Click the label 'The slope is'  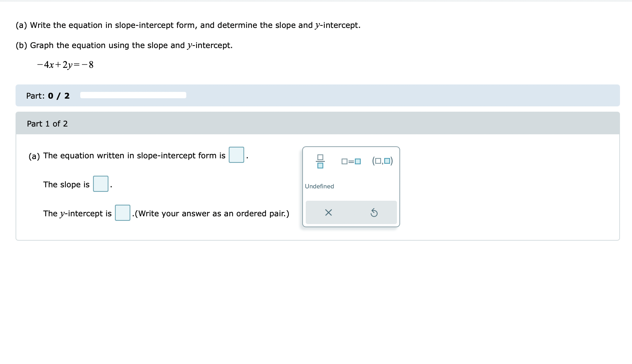tap(66, 184)
